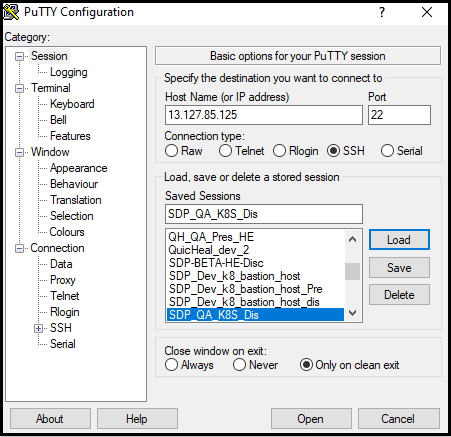Click the Open button
This screenshot has height=437, width=451.
click(x=311, y=419)
